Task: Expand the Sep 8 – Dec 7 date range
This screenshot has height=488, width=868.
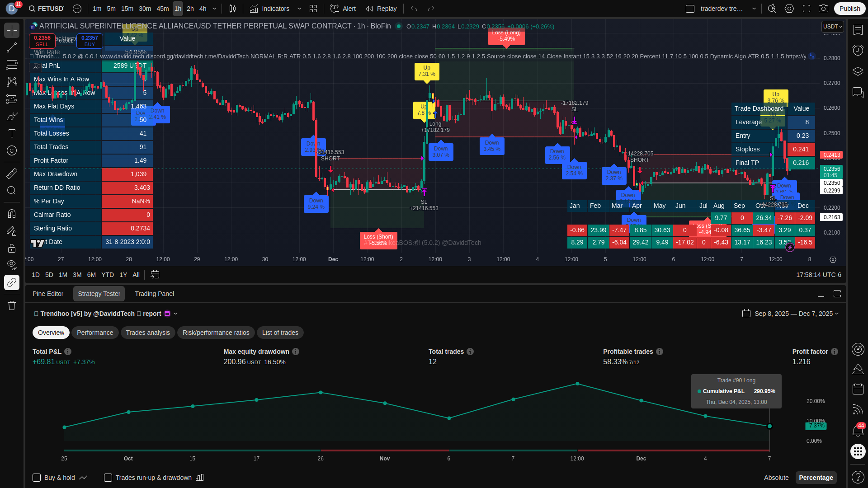Action: click(797, 314)
